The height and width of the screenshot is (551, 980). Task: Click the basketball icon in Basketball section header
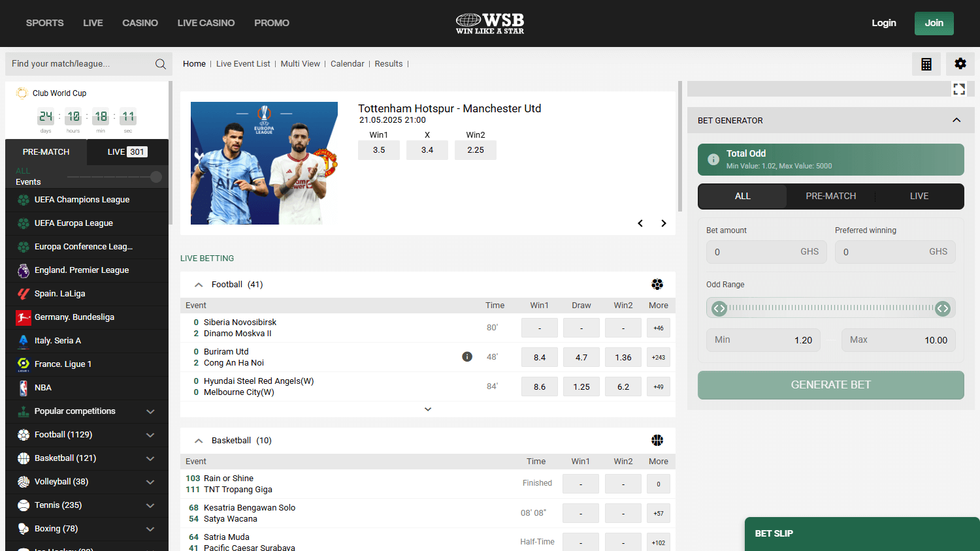[657, 440]
